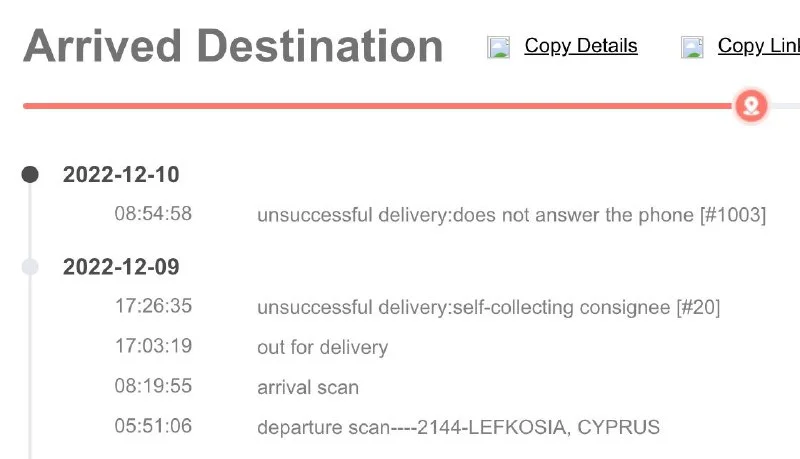Select the 05:51:06 timestamp

153,427
